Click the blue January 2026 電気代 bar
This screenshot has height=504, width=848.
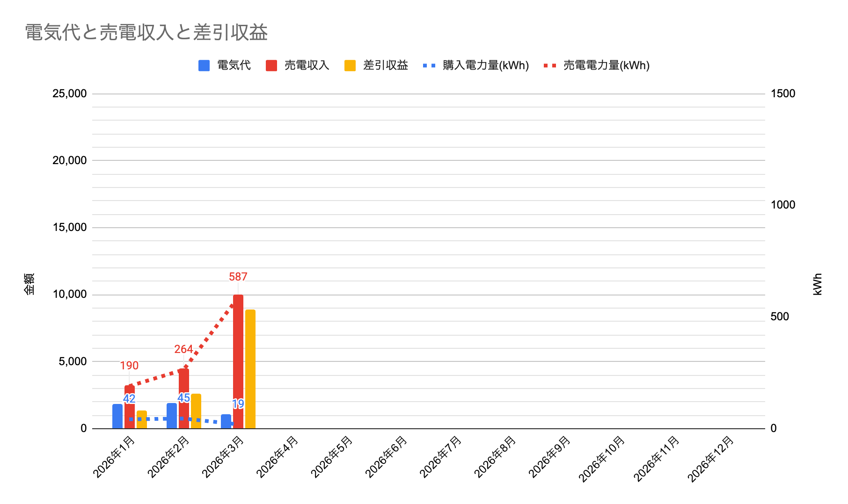click(117, 416)
